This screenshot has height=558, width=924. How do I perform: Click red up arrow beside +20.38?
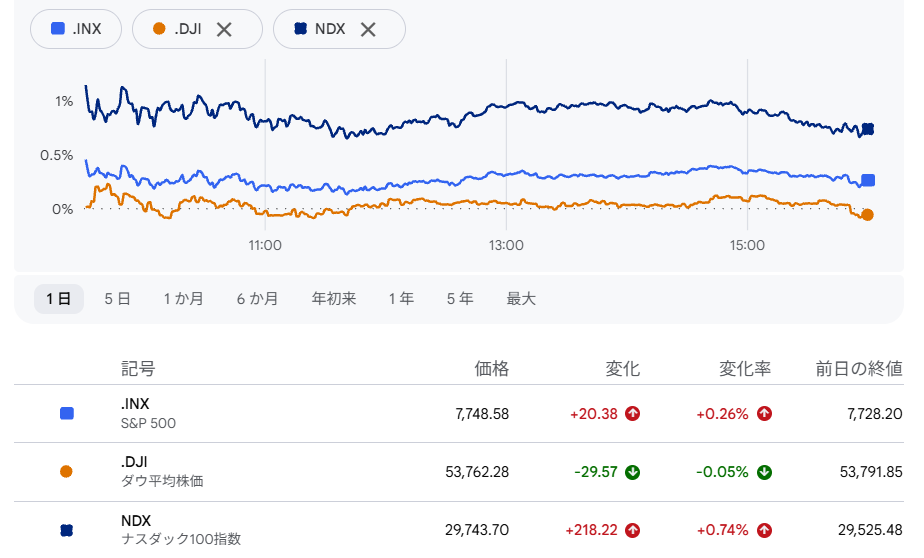[x=633, y=414]
